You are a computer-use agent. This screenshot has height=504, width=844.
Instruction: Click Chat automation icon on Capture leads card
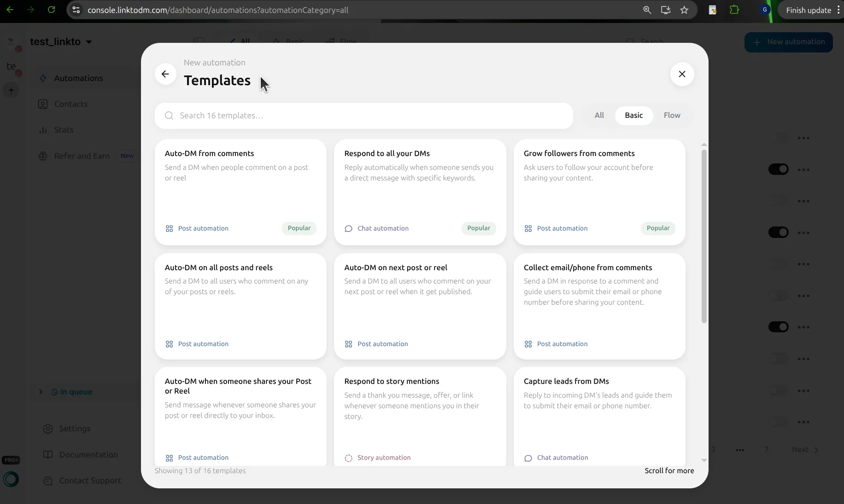click(528, 458)
